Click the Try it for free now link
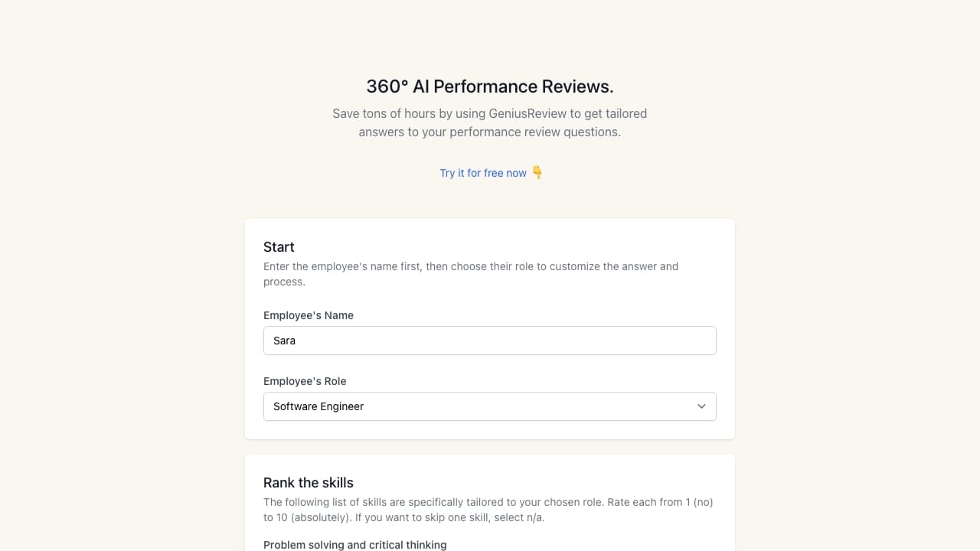 483,173
